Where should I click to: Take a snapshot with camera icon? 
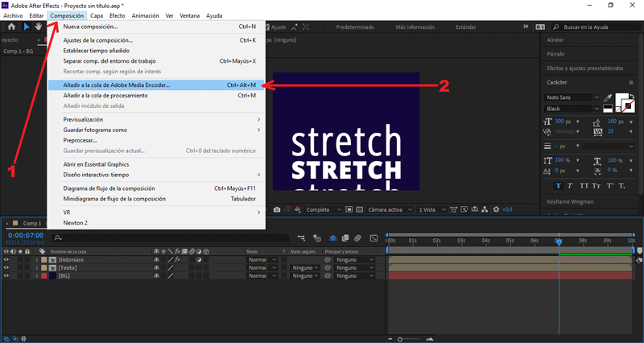pos(277,209)
